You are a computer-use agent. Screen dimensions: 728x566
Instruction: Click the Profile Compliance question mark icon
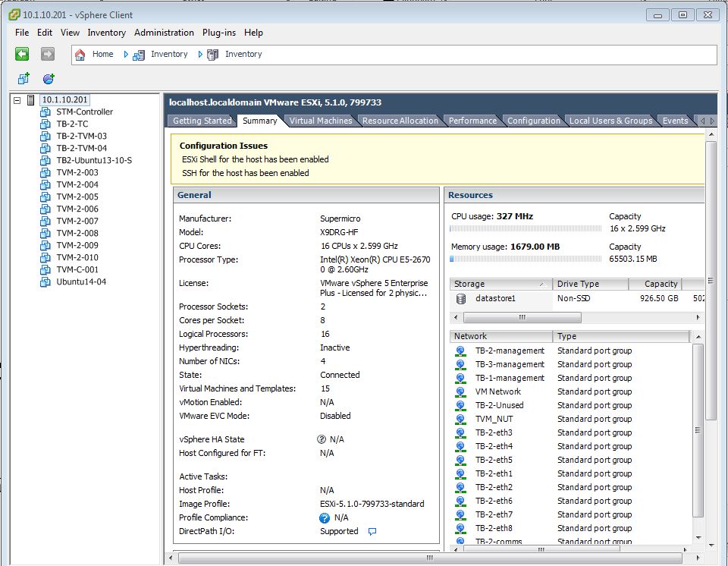coord(325,517)
